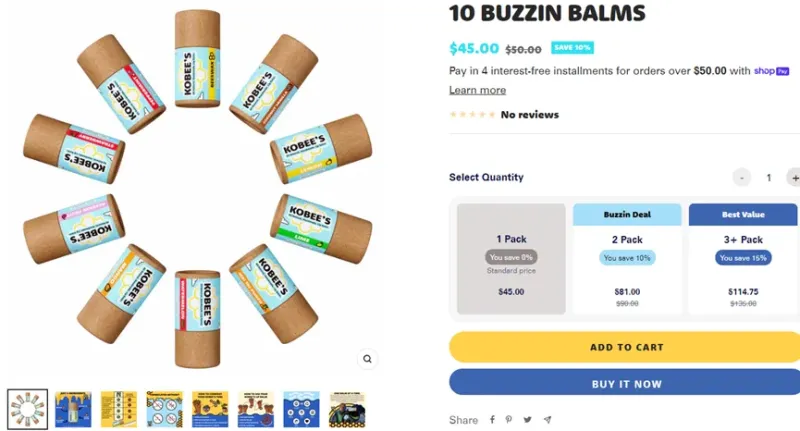Click the review stars rating
Viewport: 800px width, 431px height.
(472, 115)
